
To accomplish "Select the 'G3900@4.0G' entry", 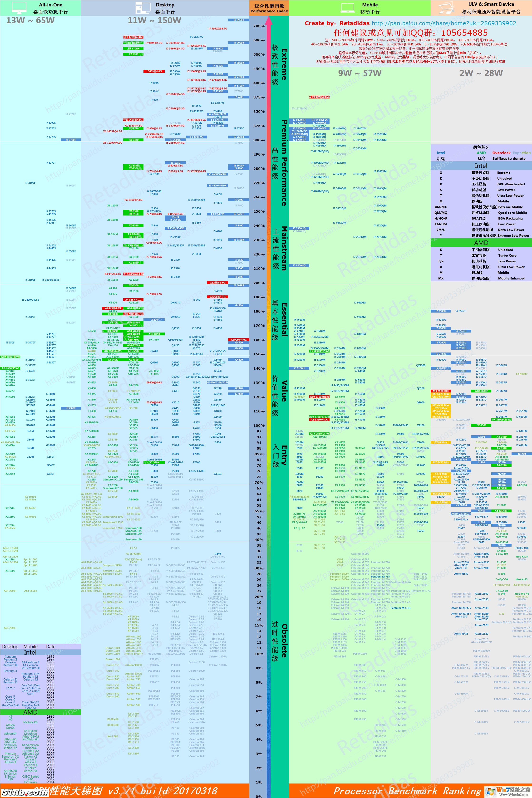I will point(239,339).
